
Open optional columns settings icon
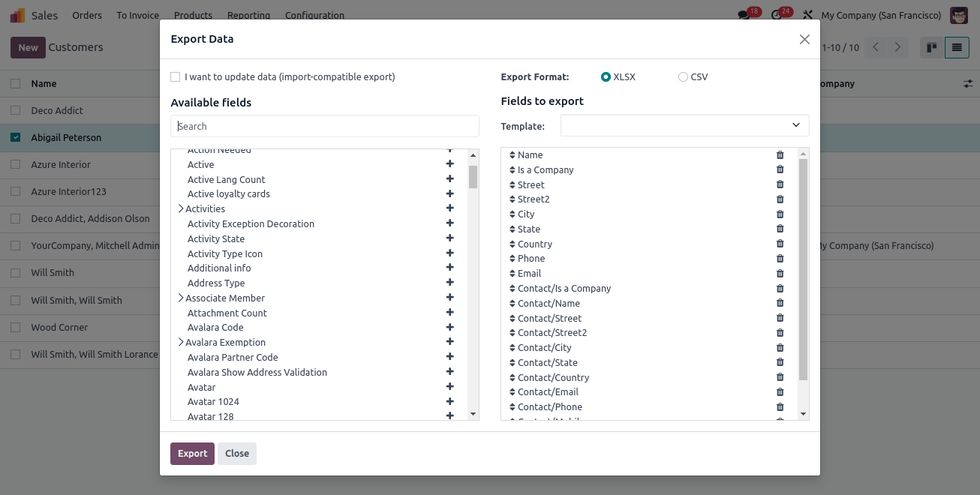(x=968, y=83)
